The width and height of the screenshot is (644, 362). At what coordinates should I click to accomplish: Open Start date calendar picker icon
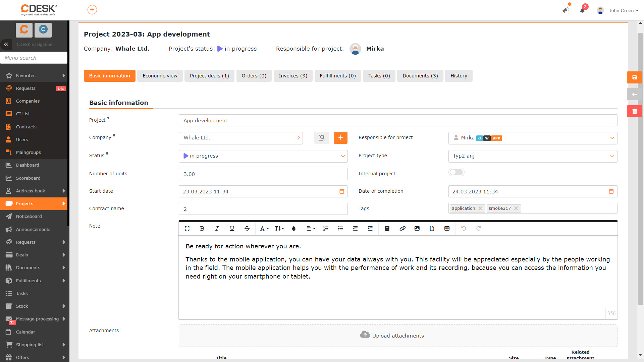click(x=342, y=191)
